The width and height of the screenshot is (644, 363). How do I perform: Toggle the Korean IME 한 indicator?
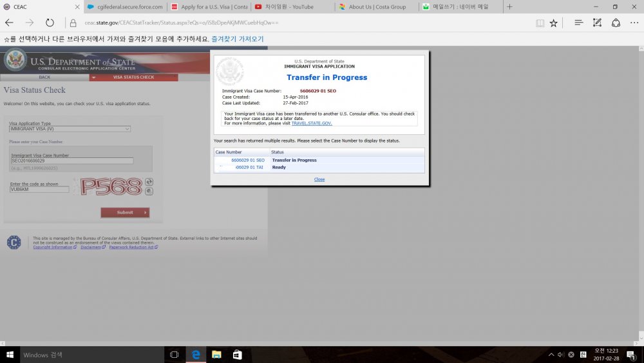[583, 355]
